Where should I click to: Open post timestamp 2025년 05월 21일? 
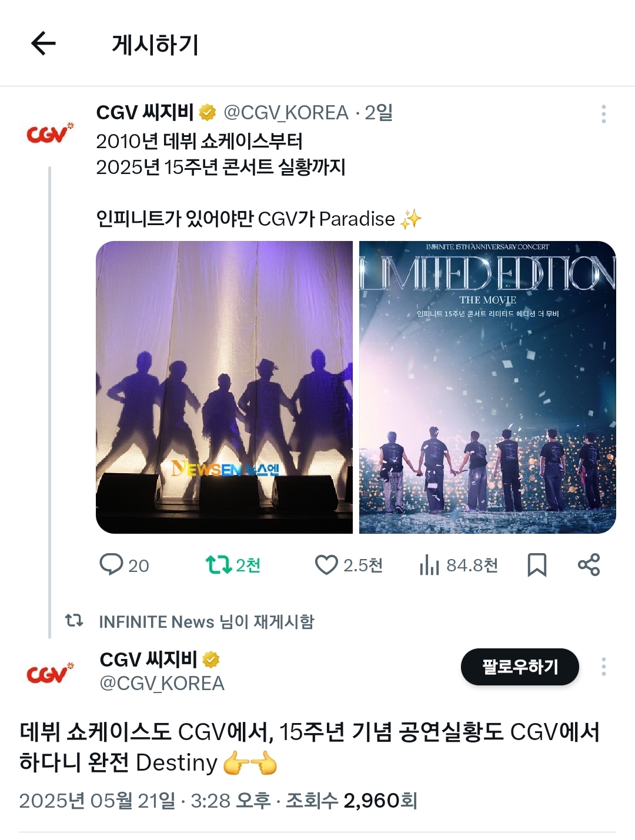coord(97,801)
